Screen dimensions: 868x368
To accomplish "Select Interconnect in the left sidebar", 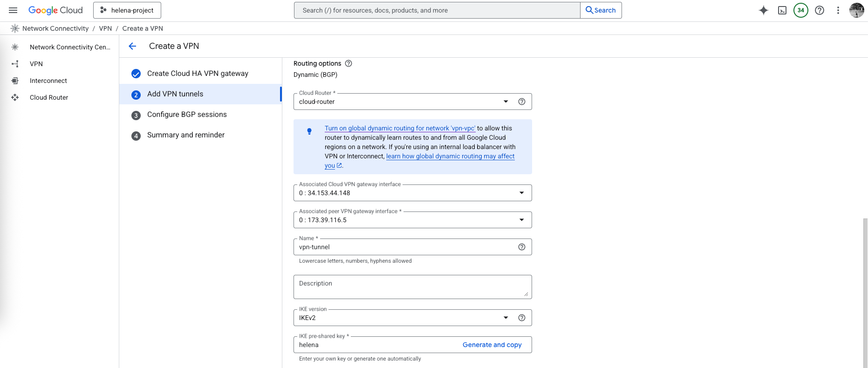I will click(x=48, y=81).
